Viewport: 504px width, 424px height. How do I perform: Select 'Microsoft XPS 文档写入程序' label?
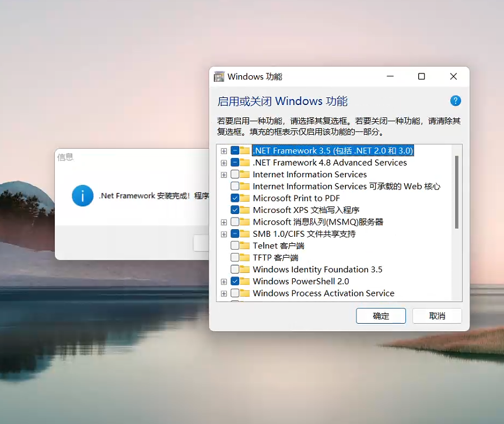click(306, 210)
